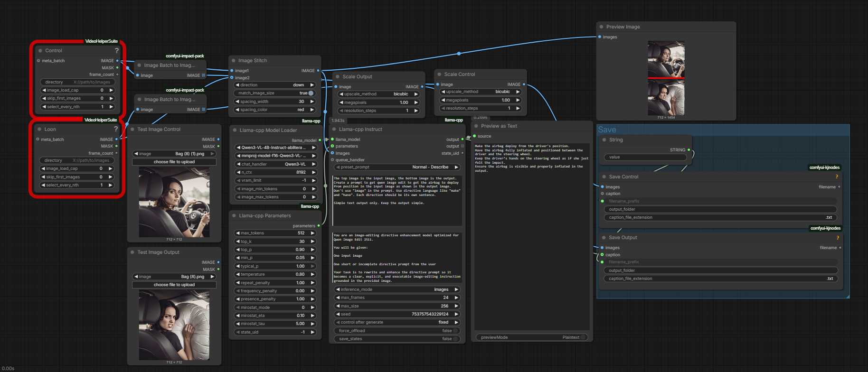The width and height of the screenshot is (868, 372).
Task: Open Scale Control upscale_method bicubic dropdown
Action: [x=481, y=92]
